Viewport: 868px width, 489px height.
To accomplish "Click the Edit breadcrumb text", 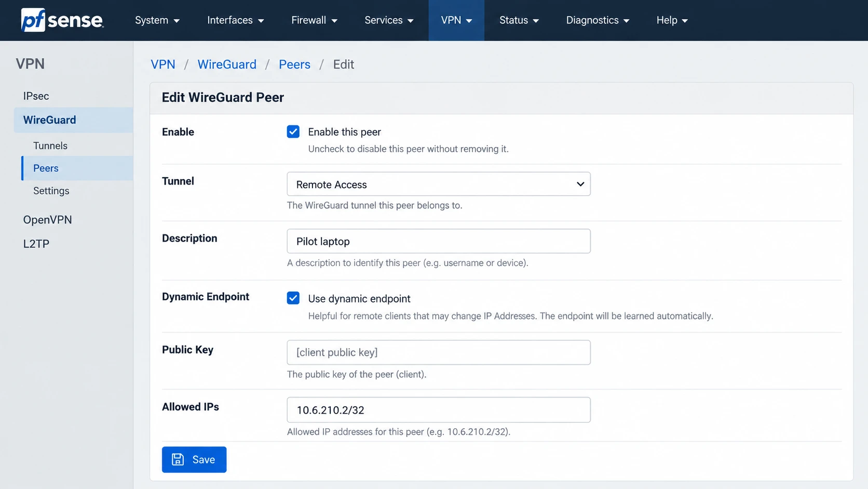I will [344, 64].
